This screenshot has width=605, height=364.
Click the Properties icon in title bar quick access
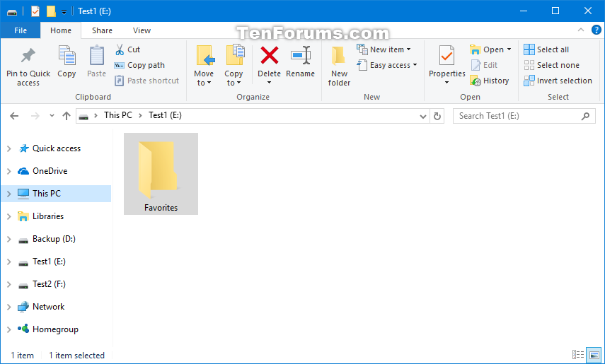tap(35, 11)
